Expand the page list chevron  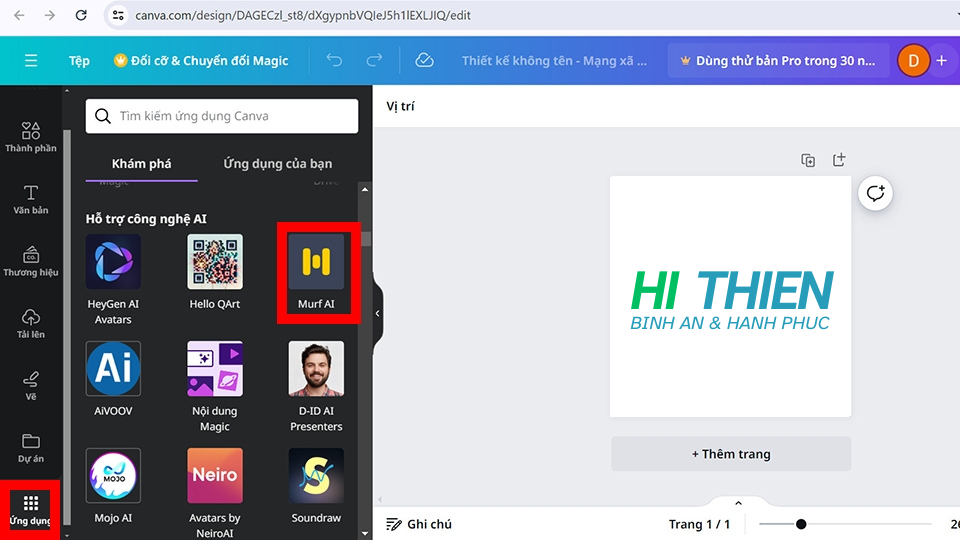[738, 503]
